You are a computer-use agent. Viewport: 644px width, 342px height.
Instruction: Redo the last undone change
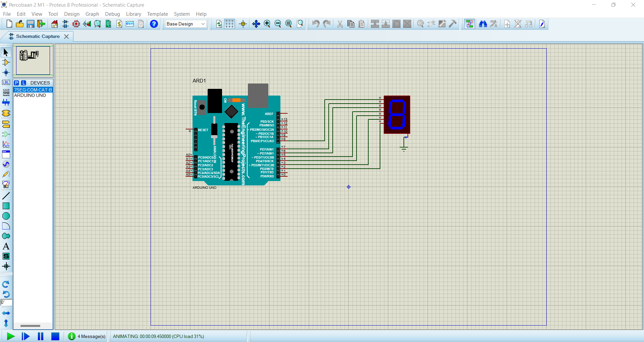coord(327,24)
